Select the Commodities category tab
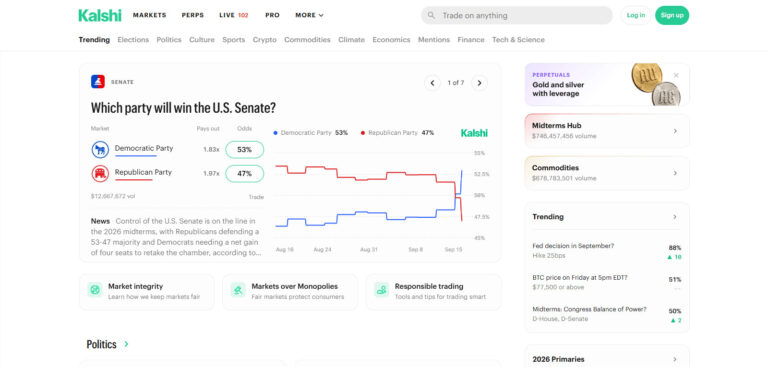 (x=307, y=40)
